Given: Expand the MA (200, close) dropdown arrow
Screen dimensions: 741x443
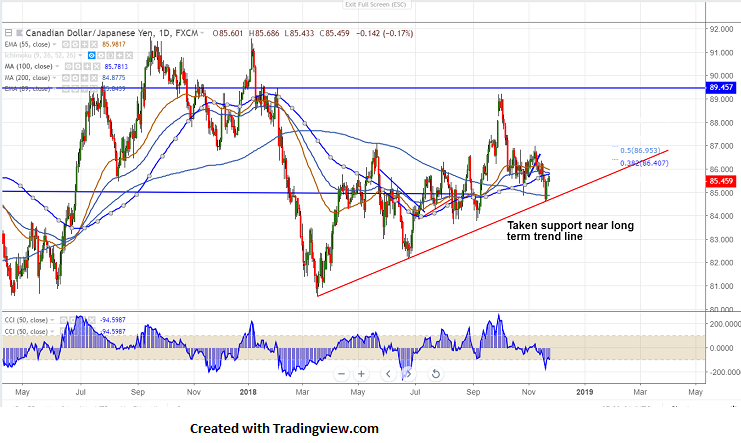Looking at the screenshot, I should (x=54, y=78).
